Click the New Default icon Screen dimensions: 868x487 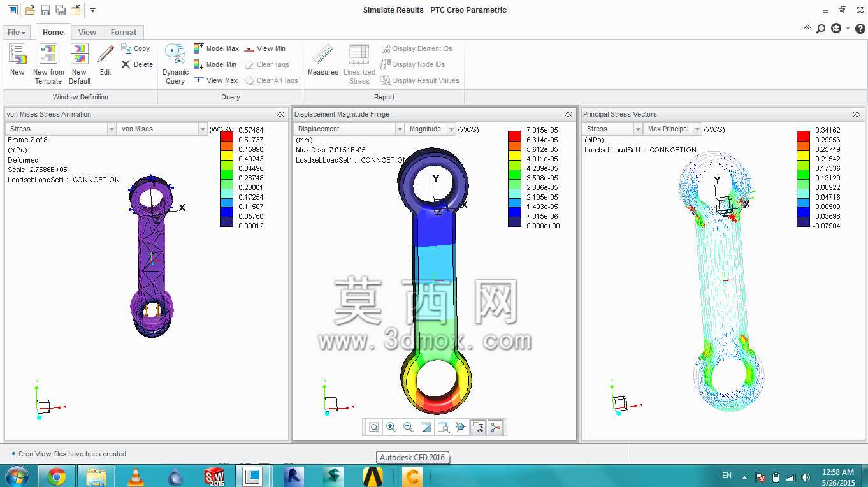click(80, 54)
